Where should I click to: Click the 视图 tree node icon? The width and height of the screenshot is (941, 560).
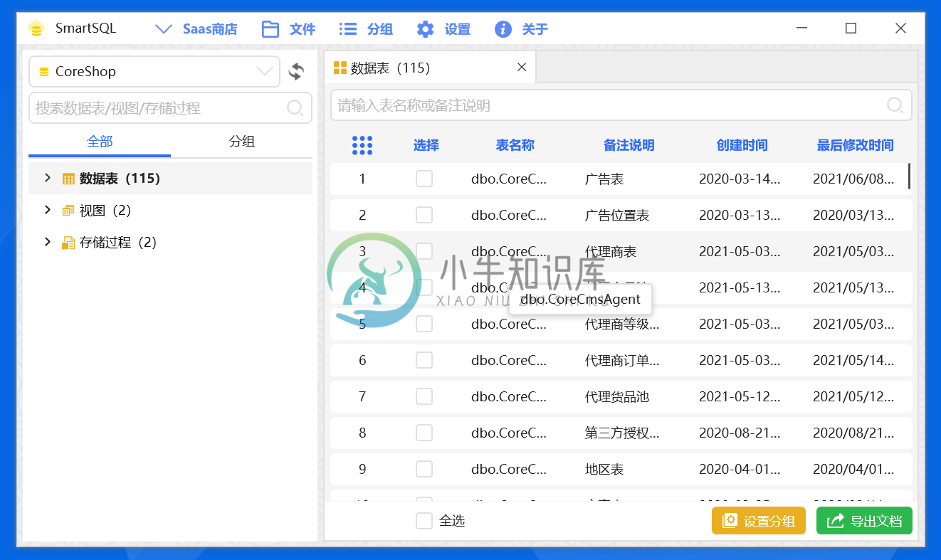pyautogui.click(x=68, y=211)
